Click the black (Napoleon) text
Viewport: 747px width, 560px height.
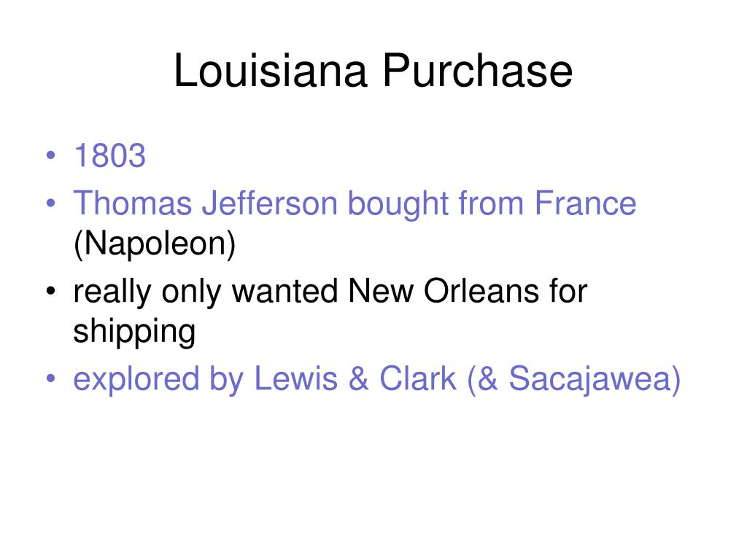(x=155, y=244)
